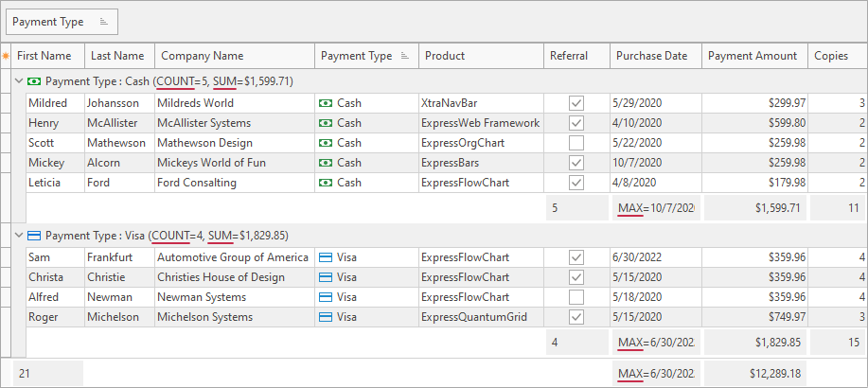Click the 'ExpressWeb Framework' product cell
868x388 pixels.
pyautogui.click(x=481, y=123)
